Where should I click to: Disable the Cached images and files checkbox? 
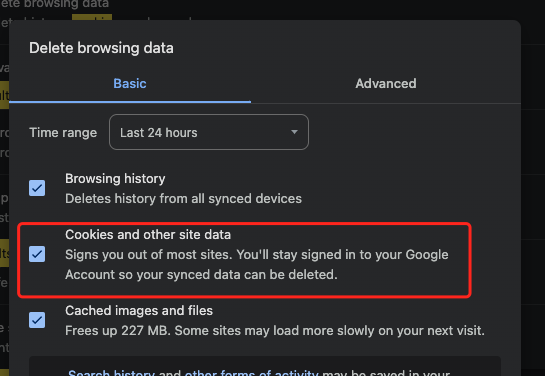37,320
